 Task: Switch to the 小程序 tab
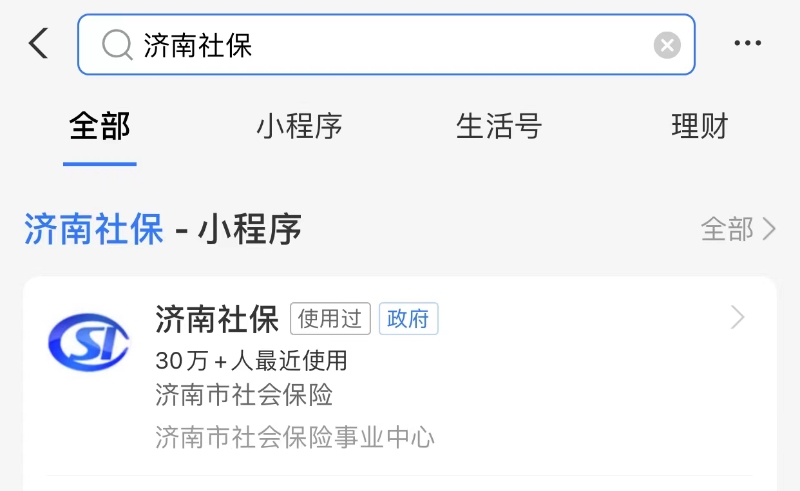[x=299, y=127]
